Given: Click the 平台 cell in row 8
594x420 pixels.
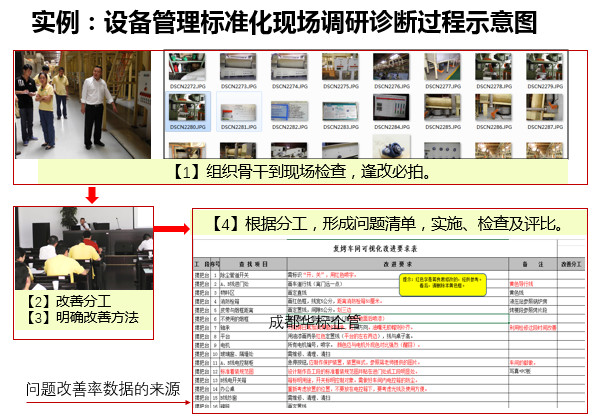Looking at the screenshot, I should (253, 336).
